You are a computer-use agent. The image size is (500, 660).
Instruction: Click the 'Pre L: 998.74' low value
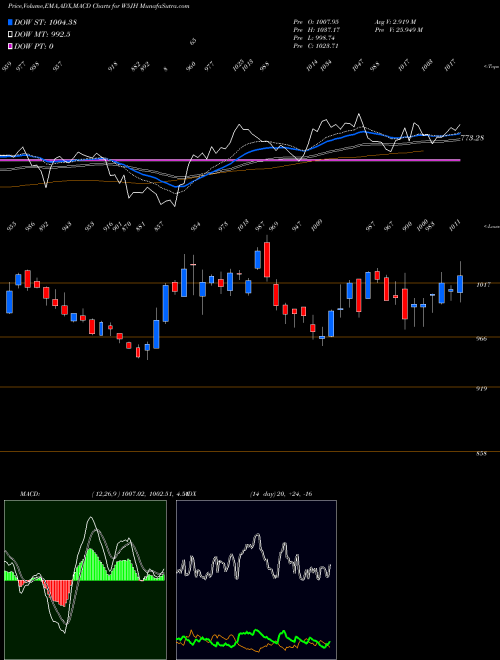click(x=314, y=37)
